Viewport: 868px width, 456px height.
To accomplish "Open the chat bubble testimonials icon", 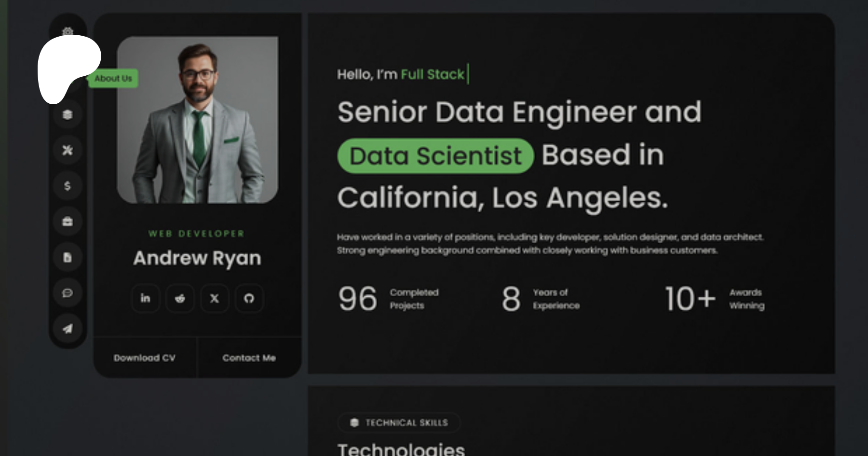I will [x=68, y=293].
